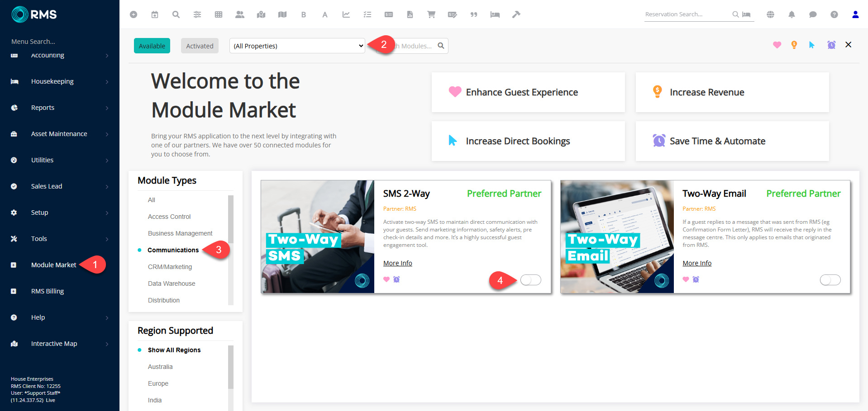Select the Communications module type
The height and width of the screenshot is (411, 868).
(x=173, y=250)
